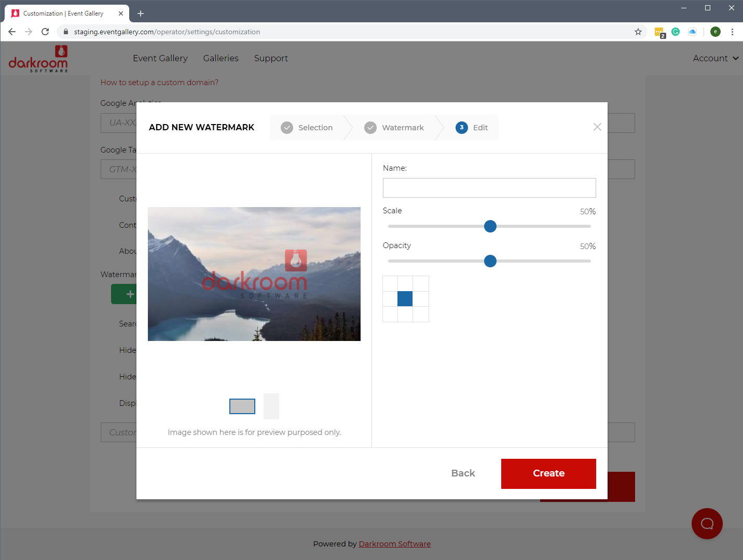
Task: Open the Event Gallery menu
Action: coord(160,58)
